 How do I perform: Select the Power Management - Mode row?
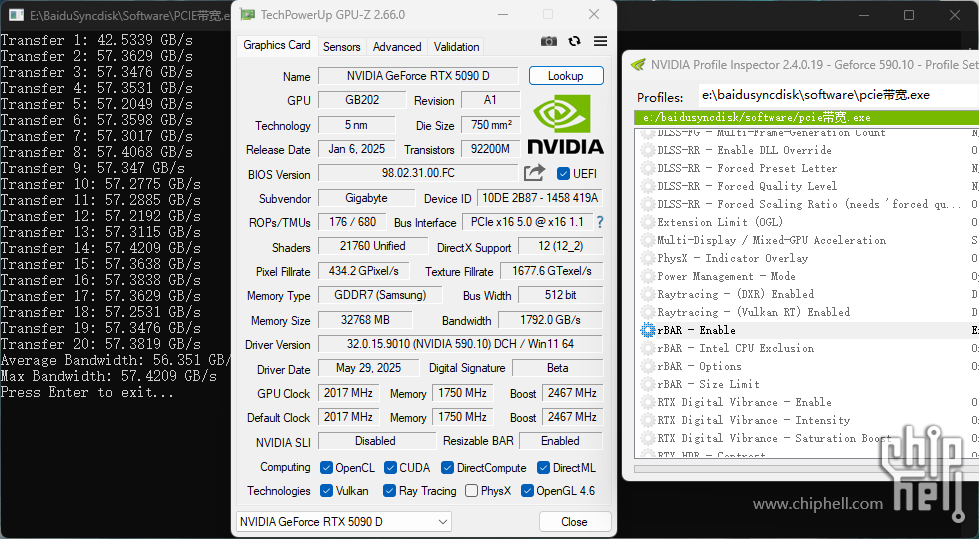(x=807, y=276)
